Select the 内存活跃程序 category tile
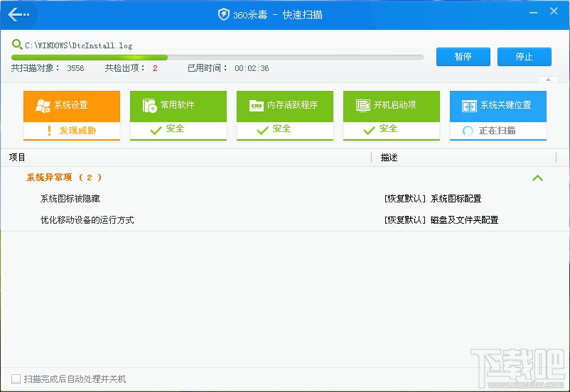 [x=284, y=115]
